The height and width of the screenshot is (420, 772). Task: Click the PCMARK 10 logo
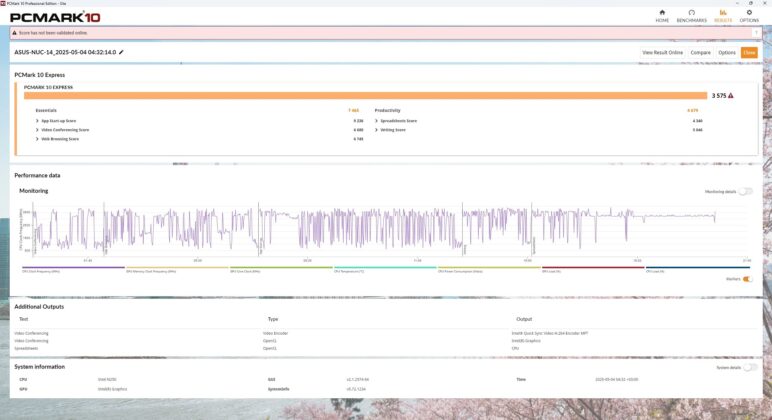click(x=55, y=17)
